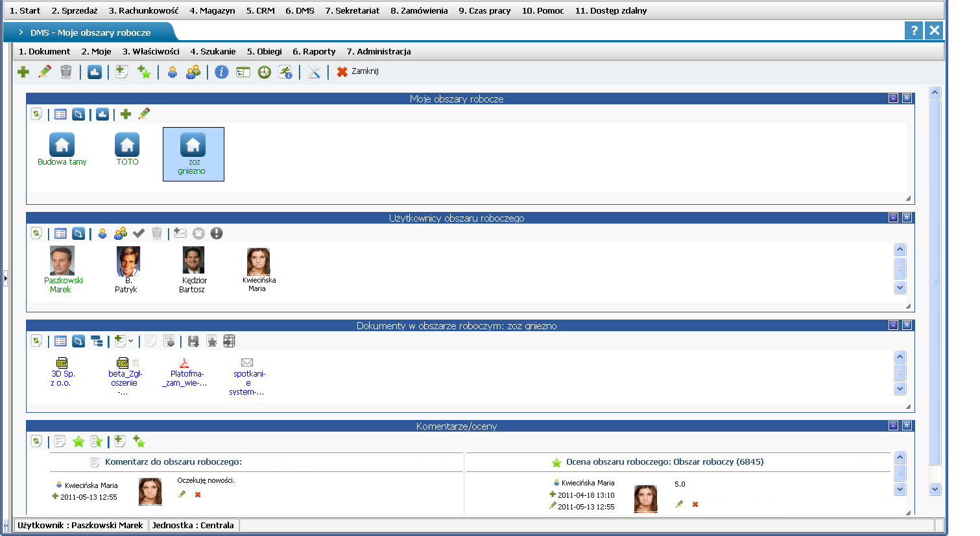The height and width of the screenshot is (536, 980).
Task: Open the 1. Dokument submenu
Action: click(x=44, y=51)
